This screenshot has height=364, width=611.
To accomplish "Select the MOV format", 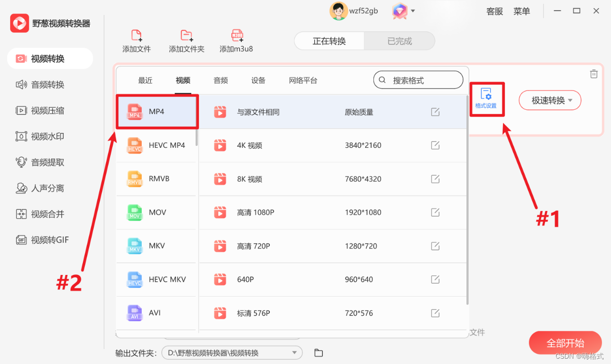I will [156, 212].
